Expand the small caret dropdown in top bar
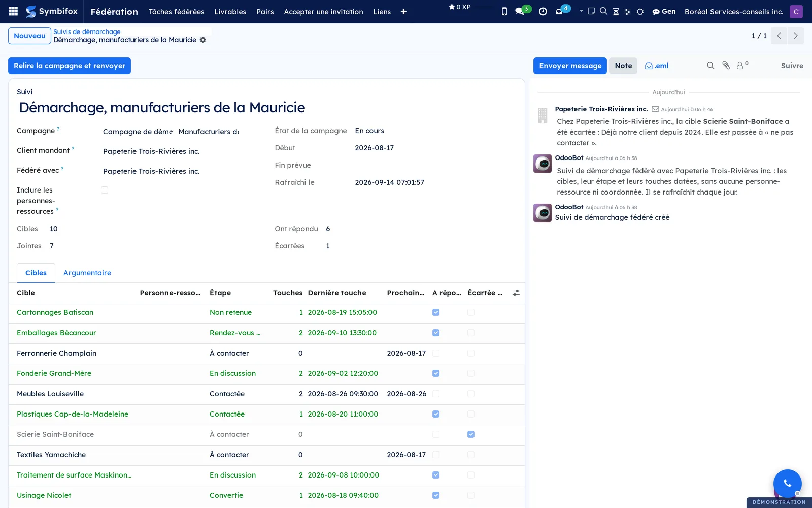Screen dimensions: 812x508 pyautogui.click(x=581, y=11)
